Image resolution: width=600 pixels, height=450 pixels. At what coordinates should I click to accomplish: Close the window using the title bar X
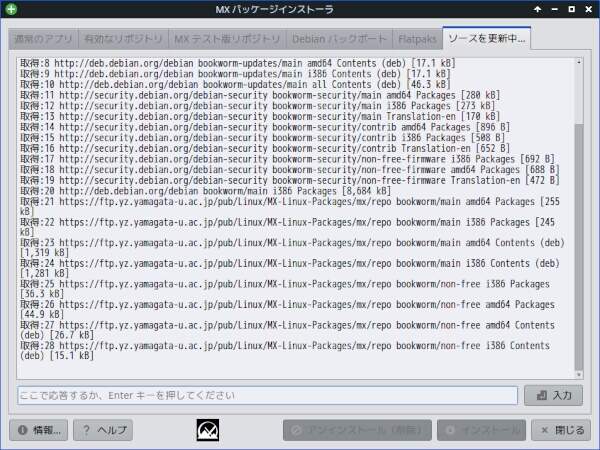click(588, 10)
